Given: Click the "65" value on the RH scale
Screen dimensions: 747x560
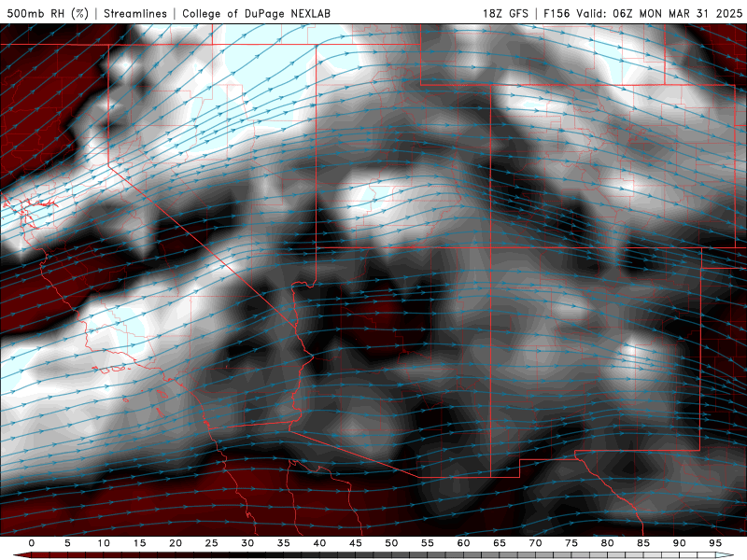Looking at the screenshot, I should pyautogui.click(x=500, y=543).
